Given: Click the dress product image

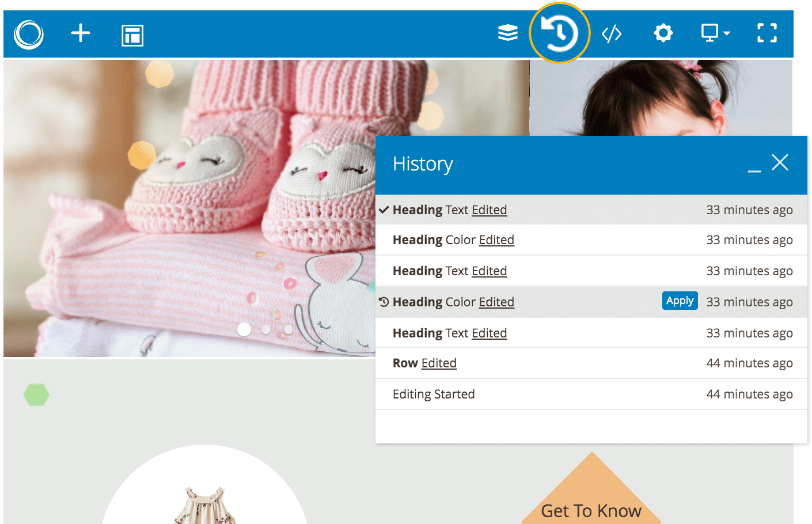Looking at the screenshot, I should pos(205,506).
